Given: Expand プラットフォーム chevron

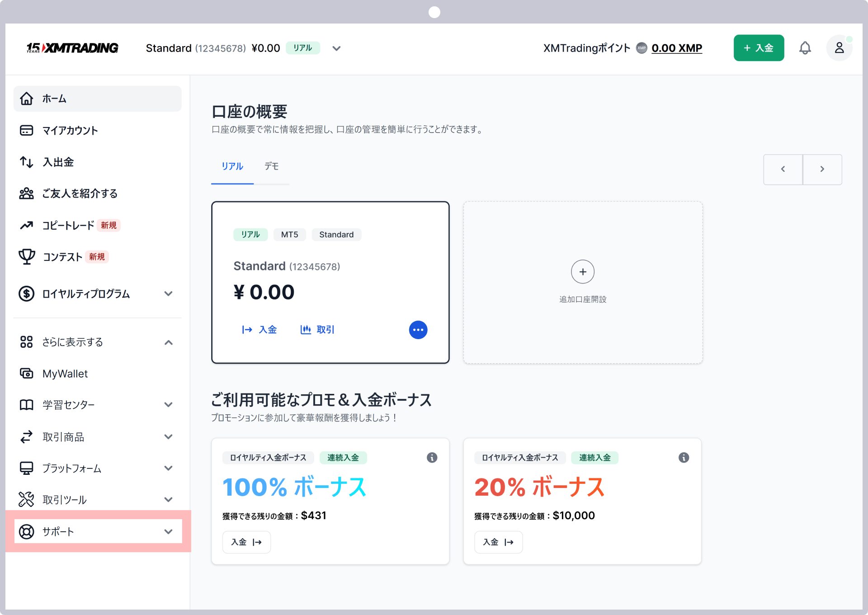Looking at the screenshot, I should pyautogui.click(x=168, y=468).
